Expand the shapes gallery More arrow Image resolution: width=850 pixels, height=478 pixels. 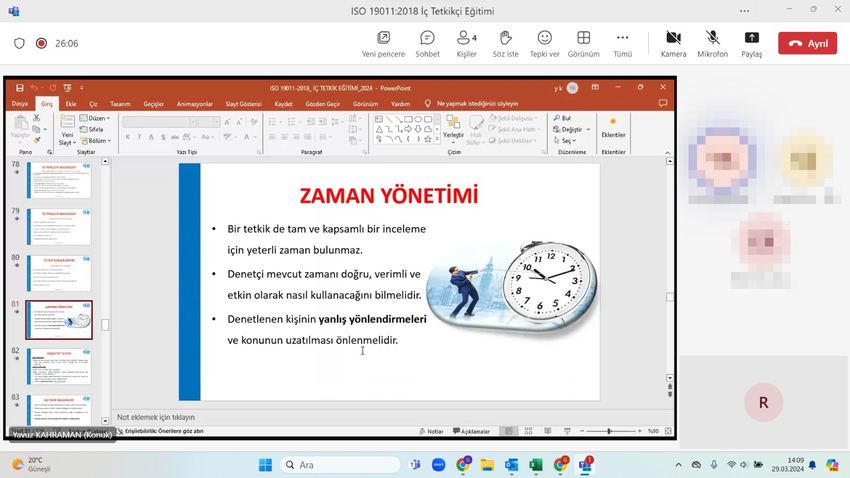(x=437, y=139)
